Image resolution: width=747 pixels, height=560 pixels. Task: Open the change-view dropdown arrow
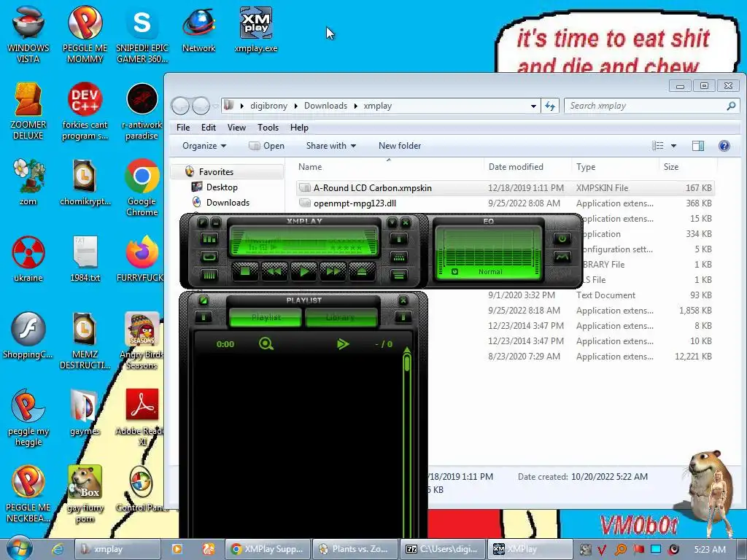673,146
